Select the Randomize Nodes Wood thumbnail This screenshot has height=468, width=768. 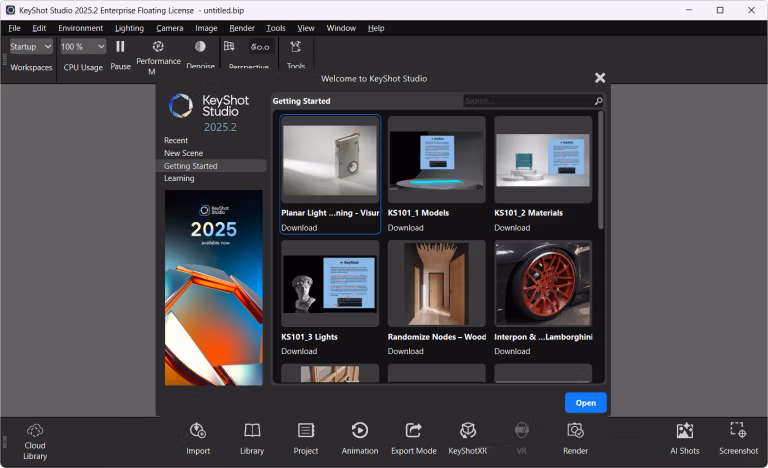[436, 283]
